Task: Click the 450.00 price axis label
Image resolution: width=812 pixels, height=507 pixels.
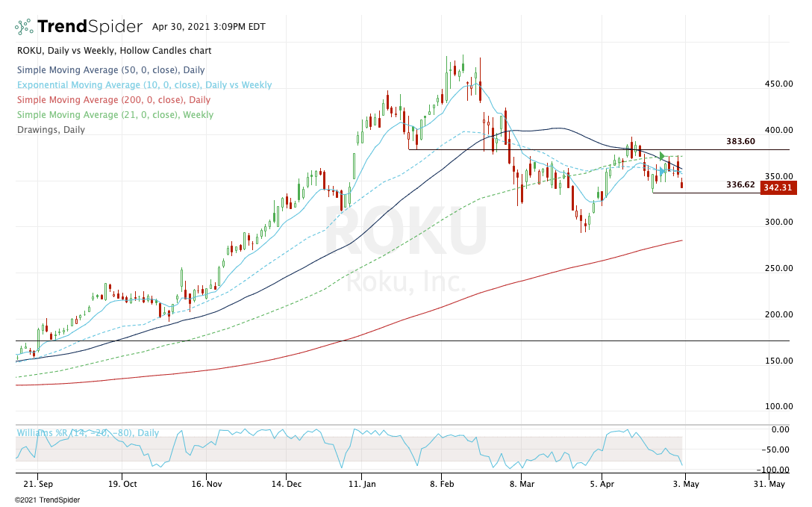Action: click(779, 84)
